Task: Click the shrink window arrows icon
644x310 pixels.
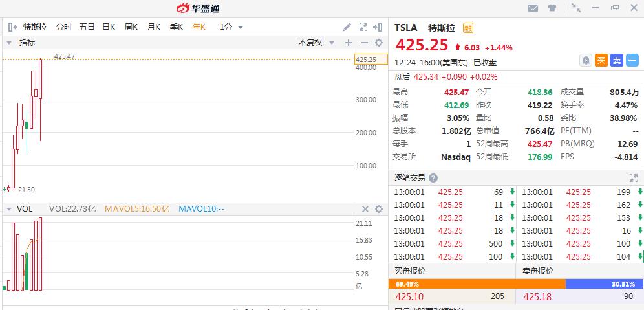Action: [x=576, y=8]
